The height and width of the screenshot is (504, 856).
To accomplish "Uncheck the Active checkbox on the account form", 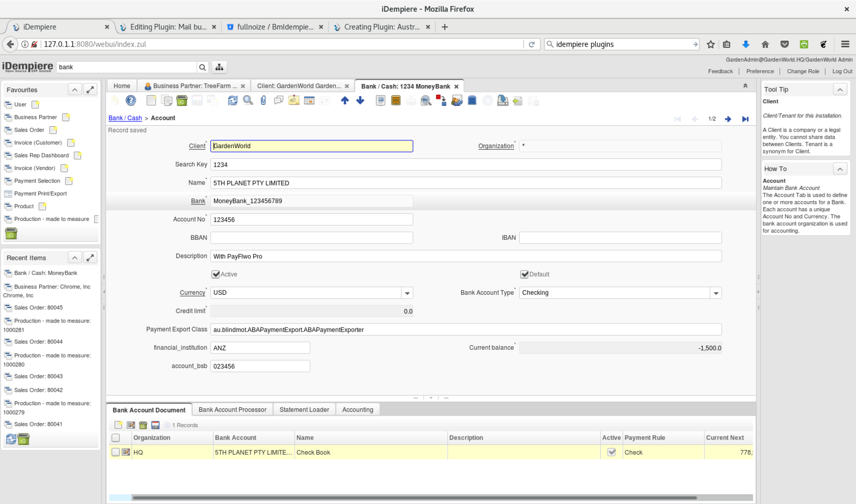I will click(x=216, y=274).
